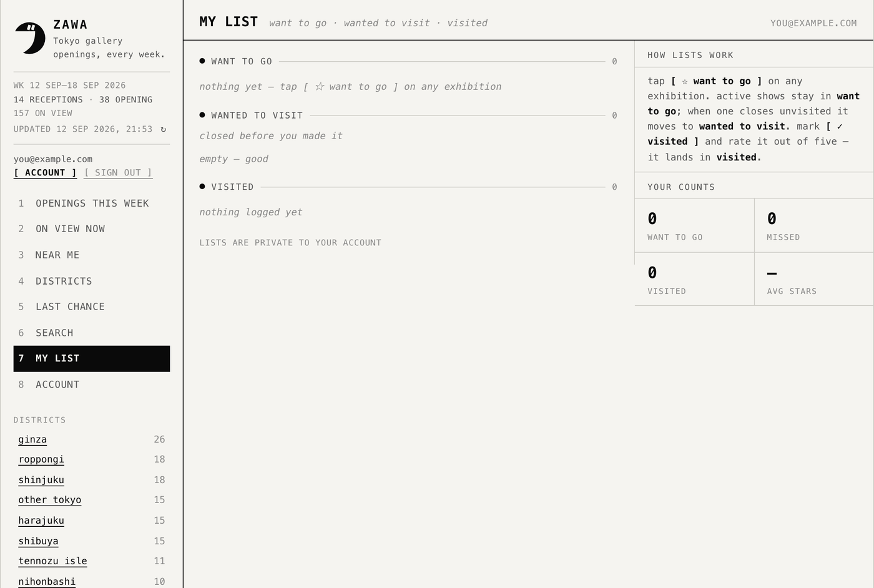This screenshot has width=874, height=588.
Task: Click the VISITED count tile
Action: [x=694, y=279]
